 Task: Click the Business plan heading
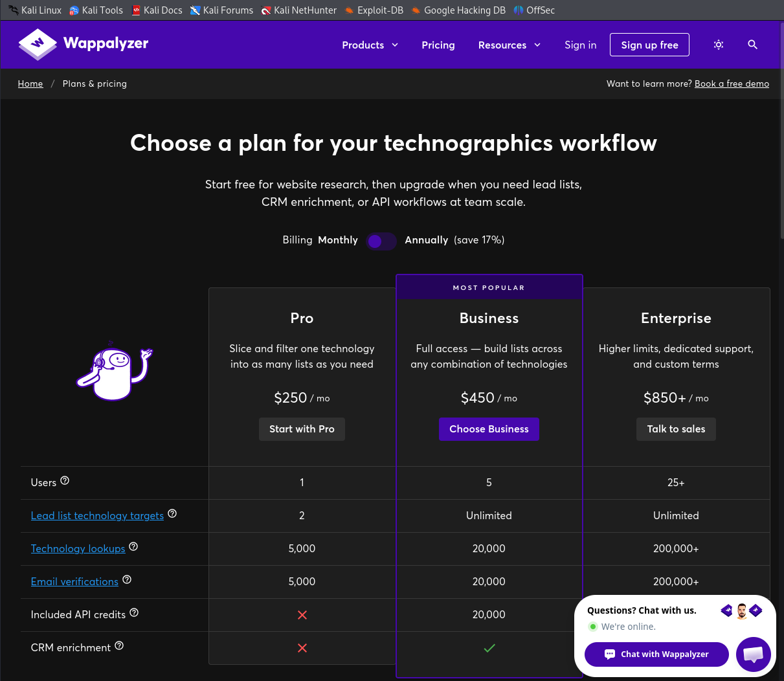coord(489,318)
